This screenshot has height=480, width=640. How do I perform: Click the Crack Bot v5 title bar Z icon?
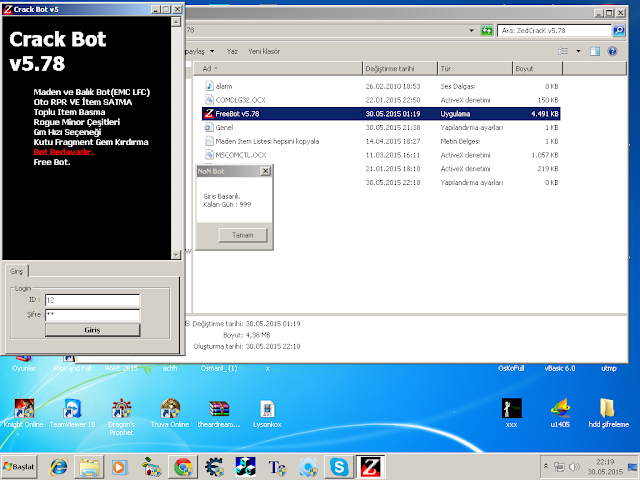coord(8,9)
